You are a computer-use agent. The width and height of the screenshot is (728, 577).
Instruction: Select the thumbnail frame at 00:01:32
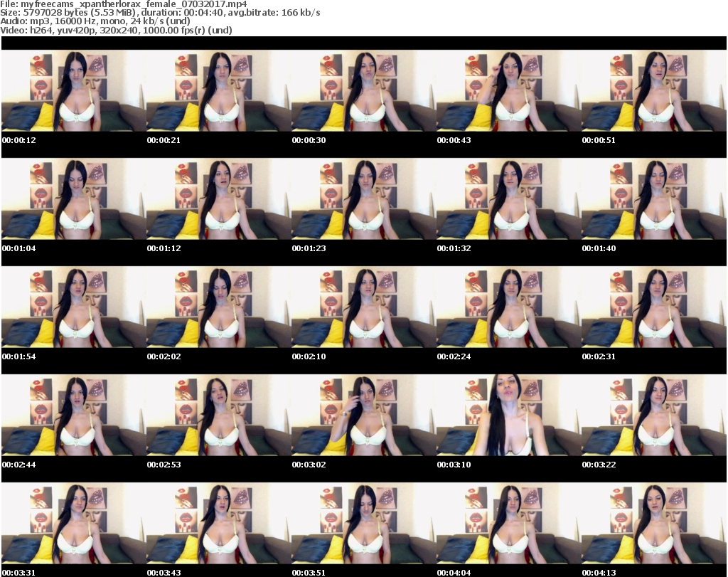pyautogui.click(x=509, y=198)
